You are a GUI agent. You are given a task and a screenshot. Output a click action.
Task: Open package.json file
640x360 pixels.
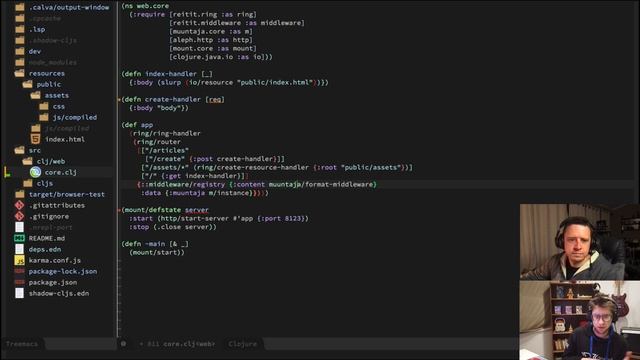point(53,282)
